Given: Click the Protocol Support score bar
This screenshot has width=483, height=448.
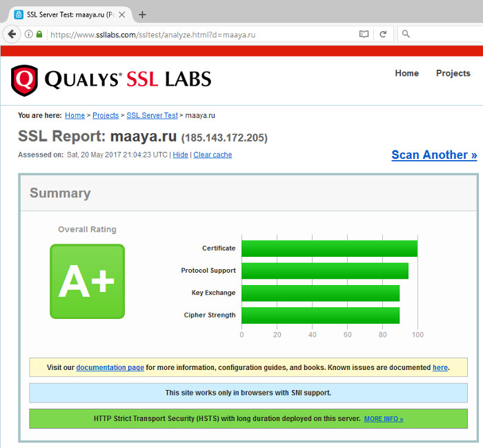Looking at the screenshot, I should [325, 271].
